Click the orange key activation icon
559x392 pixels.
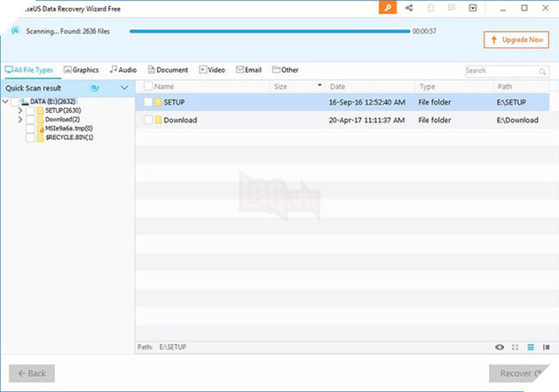tap(387, 7)
